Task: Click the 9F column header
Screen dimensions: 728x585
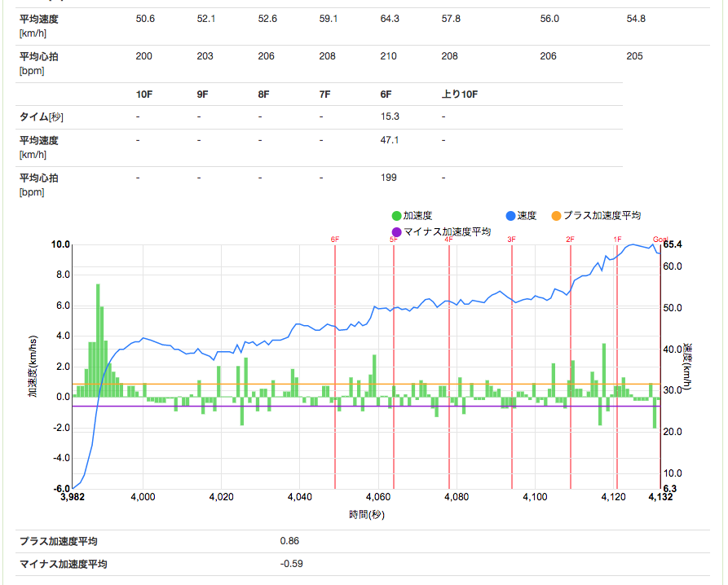Action: 202,95
